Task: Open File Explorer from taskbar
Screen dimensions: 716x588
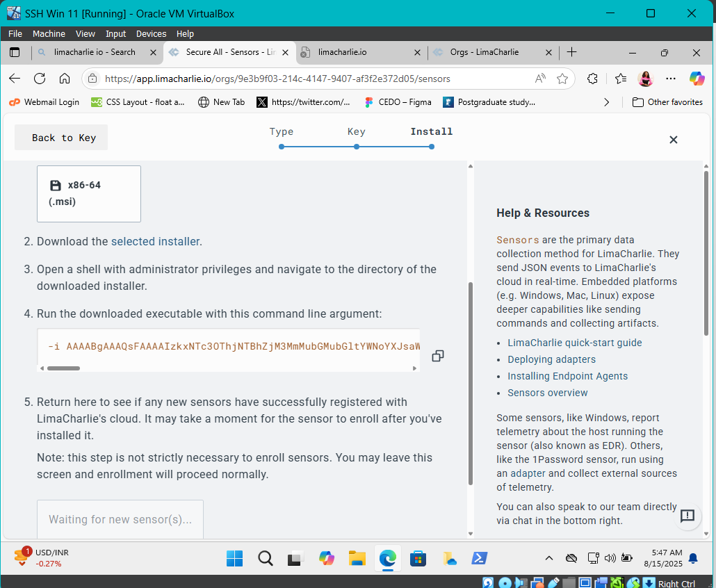Action: 357,558
